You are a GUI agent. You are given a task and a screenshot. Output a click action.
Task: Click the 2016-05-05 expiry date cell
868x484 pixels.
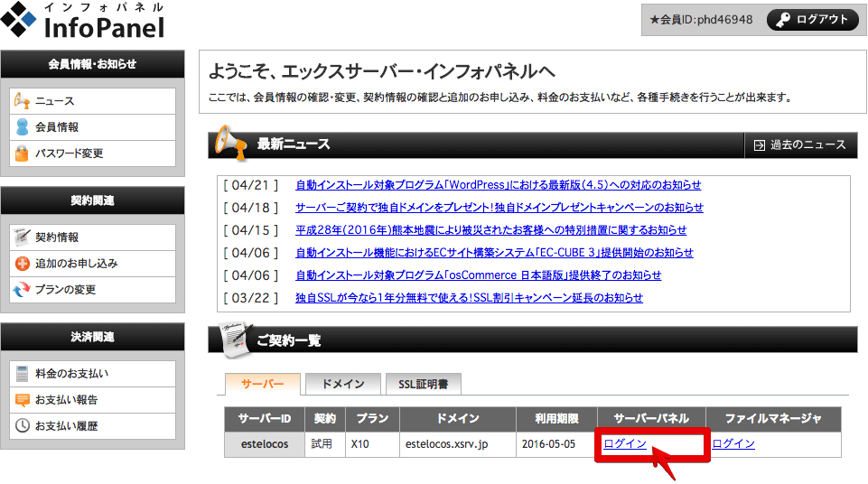556,444
